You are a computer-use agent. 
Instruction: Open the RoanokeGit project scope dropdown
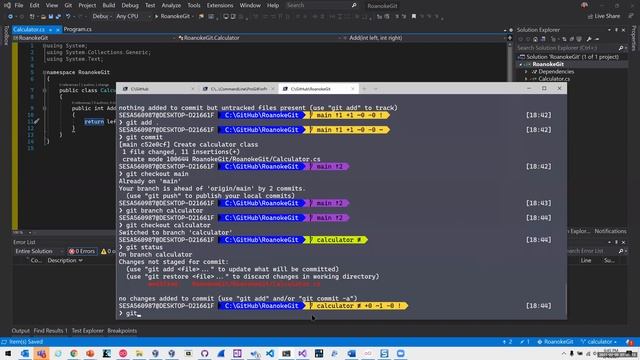95,38
